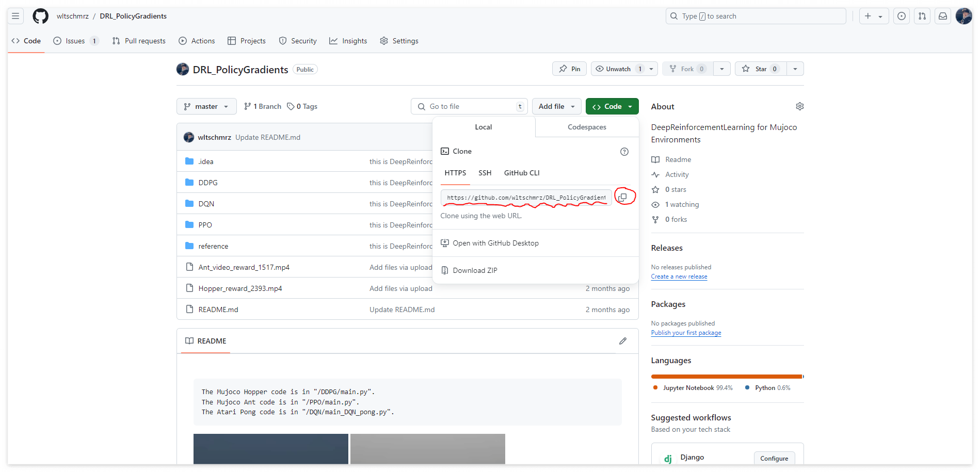
Task: Click the GitHub home logo
Action: 40,16
